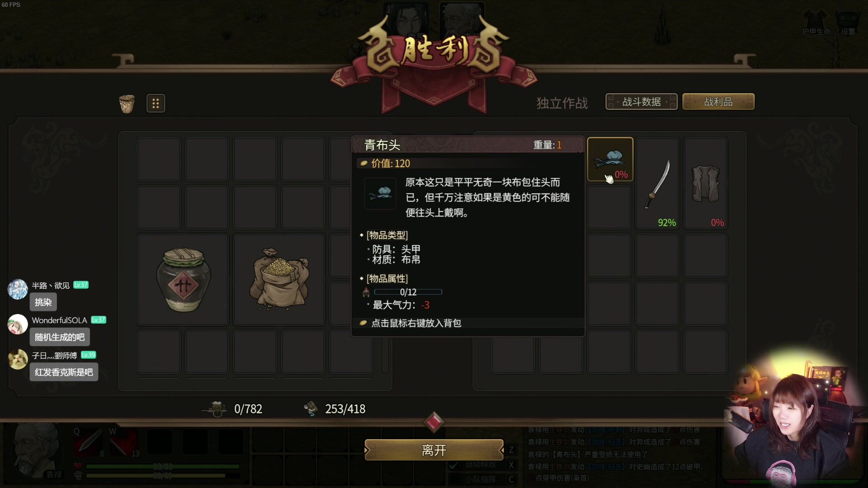The image size is (868, 488).
Task: Select the curved saber loot item
Action: click(x=658, y=183)
